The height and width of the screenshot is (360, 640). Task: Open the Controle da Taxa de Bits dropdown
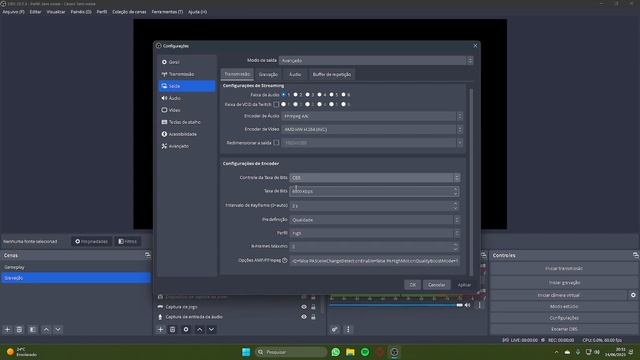[375, 178]
